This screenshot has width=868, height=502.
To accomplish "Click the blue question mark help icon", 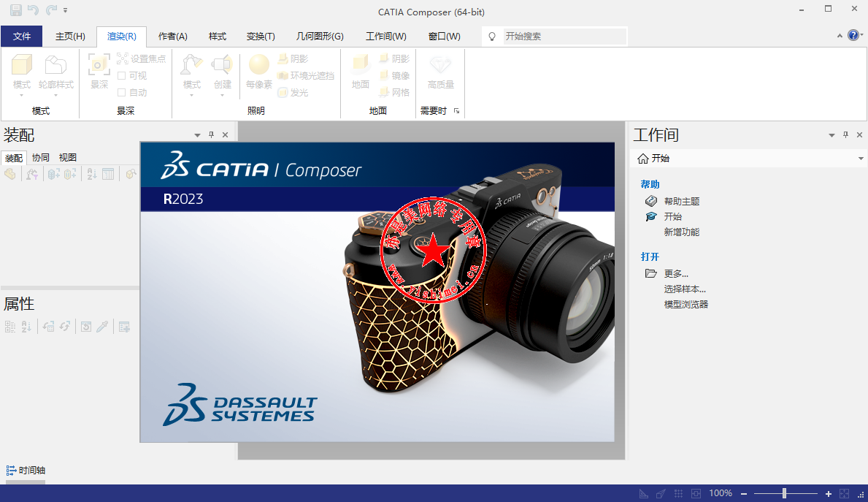I will click(x=853, y=36).
